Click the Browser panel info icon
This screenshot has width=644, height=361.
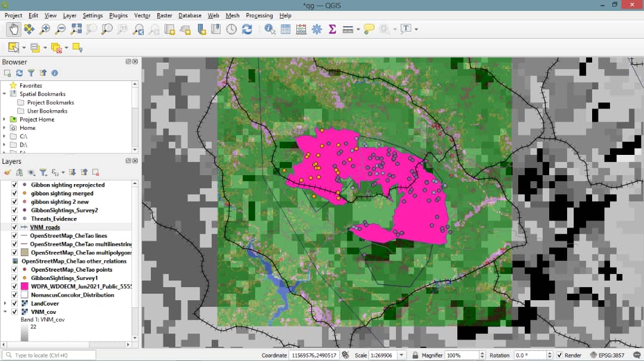click(x=55, y=73)
